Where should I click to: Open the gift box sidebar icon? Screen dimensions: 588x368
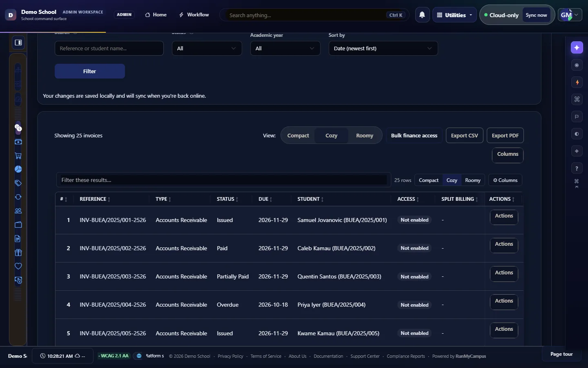point(18,253)
